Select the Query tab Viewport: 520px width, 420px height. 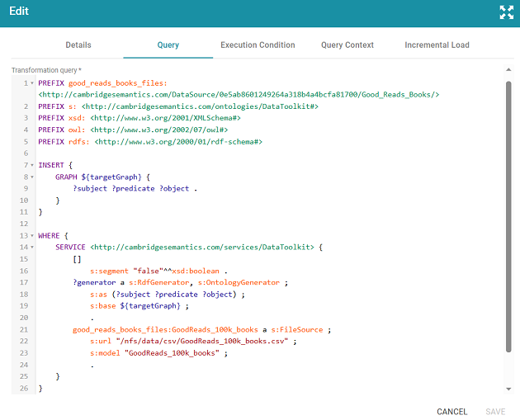(168, 45)
